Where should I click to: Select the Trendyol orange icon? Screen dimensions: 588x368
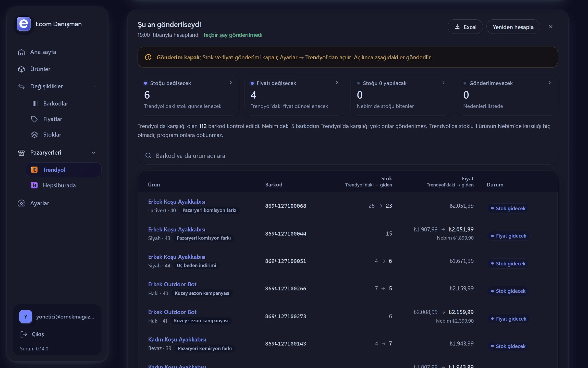(x=34, y=170)
